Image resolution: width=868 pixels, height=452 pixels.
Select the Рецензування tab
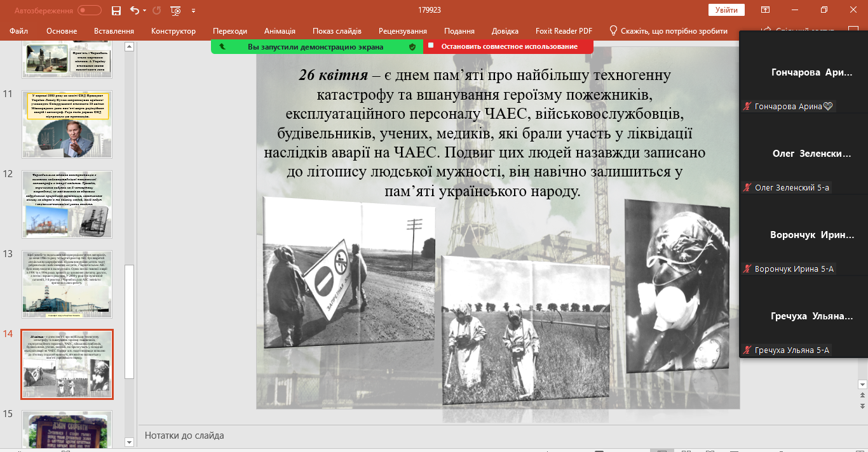tap(403, 31)
